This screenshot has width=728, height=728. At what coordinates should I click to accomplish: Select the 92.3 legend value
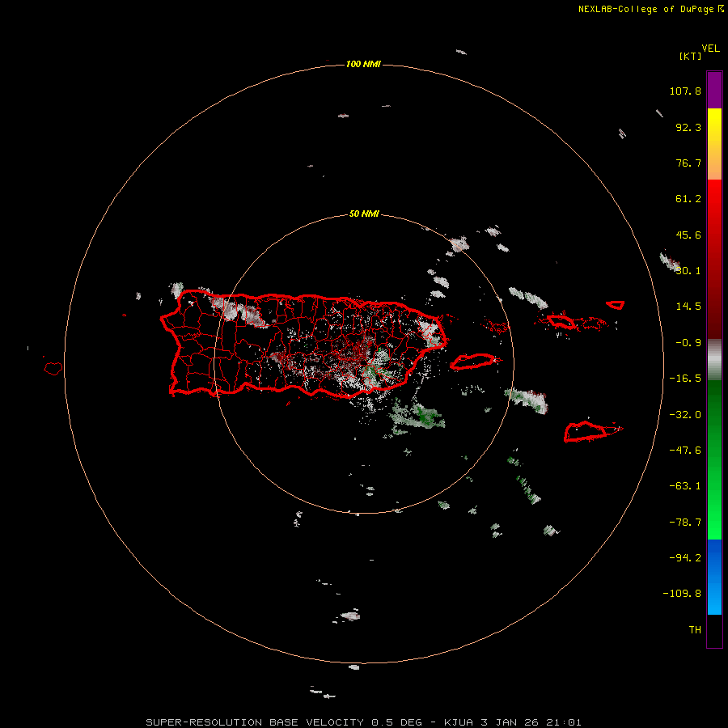pos(688,127)
